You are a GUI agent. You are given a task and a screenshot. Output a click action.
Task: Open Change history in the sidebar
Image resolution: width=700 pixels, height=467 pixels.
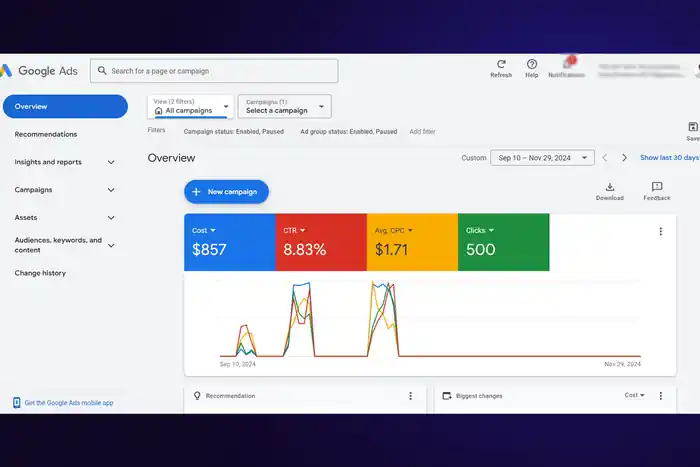pyautogui.click(x=40, y=273)
